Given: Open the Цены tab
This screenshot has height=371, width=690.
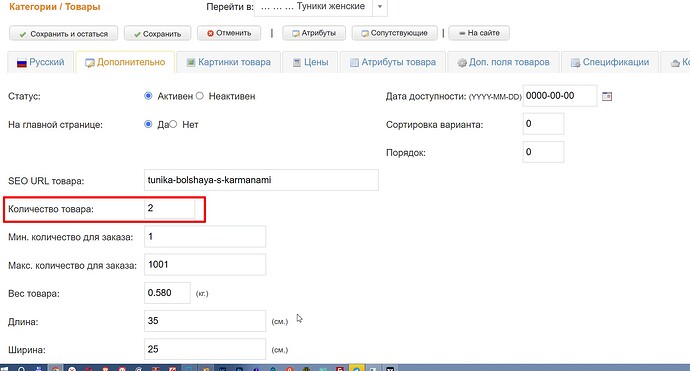Looking at the screenshot, I should pos(310,62).
